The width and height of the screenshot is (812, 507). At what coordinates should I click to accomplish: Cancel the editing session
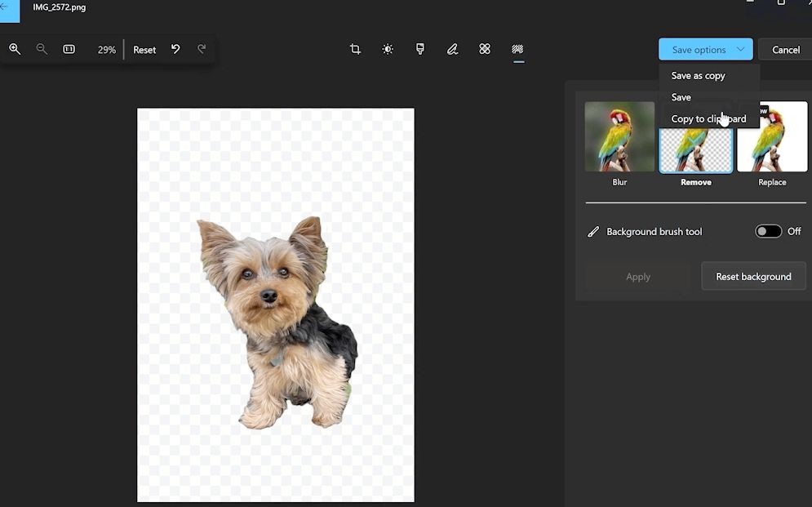785,49
